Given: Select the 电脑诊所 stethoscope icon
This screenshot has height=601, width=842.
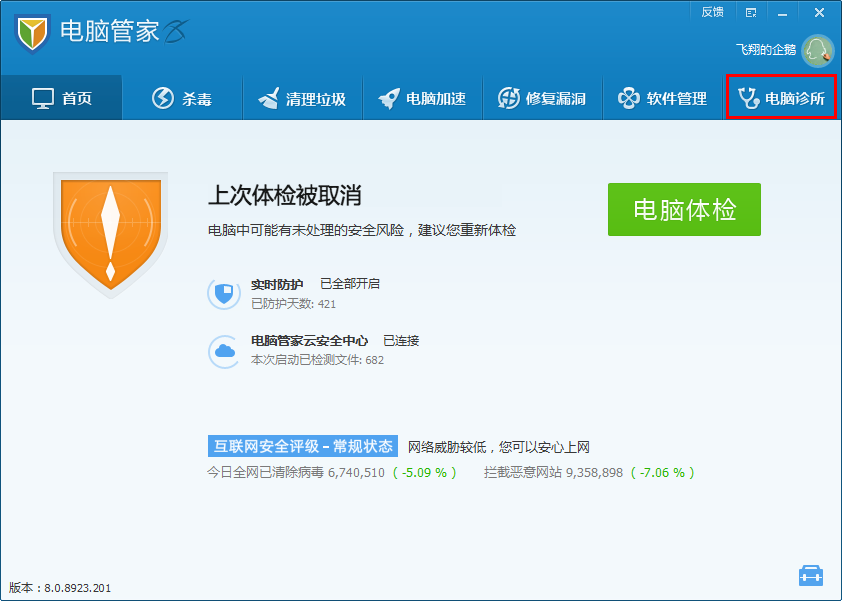Looking at the screenshot, I should 747,97.
